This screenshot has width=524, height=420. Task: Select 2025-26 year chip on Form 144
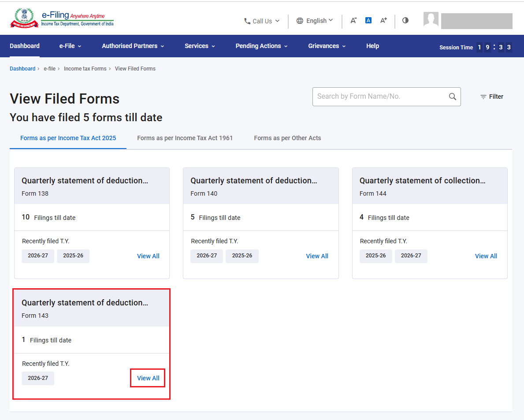coord(375,256)
